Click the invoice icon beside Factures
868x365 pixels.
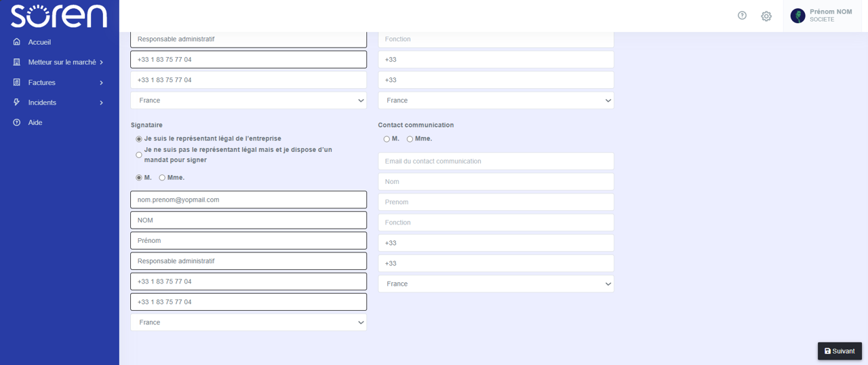tap(17, 82)
